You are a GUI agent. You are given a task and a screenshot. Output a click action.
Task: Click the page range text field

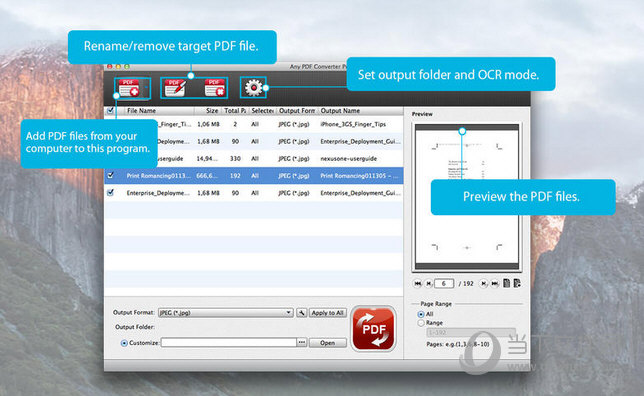pyautogui.click(x=471, y=332)
